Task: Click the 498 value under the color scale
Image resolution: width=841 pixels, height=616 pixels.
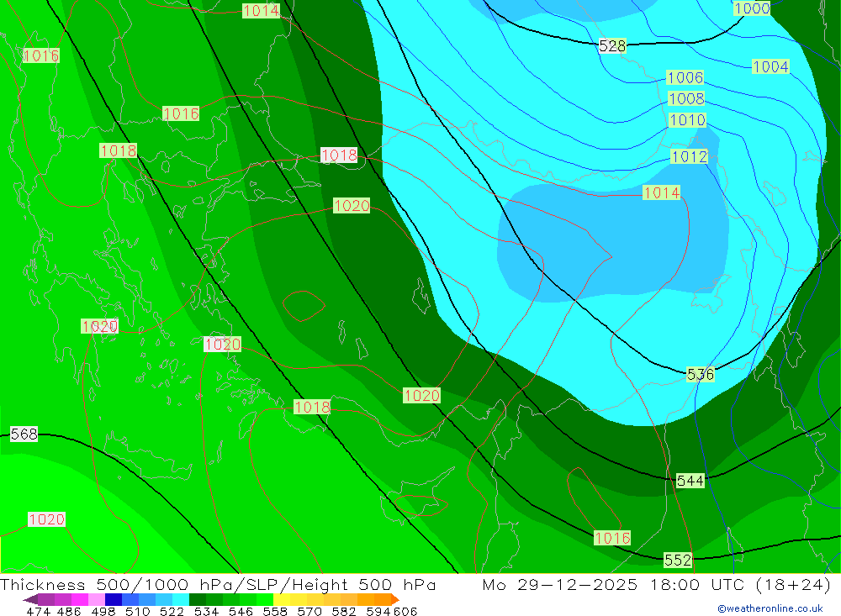Action: point(103,611)
